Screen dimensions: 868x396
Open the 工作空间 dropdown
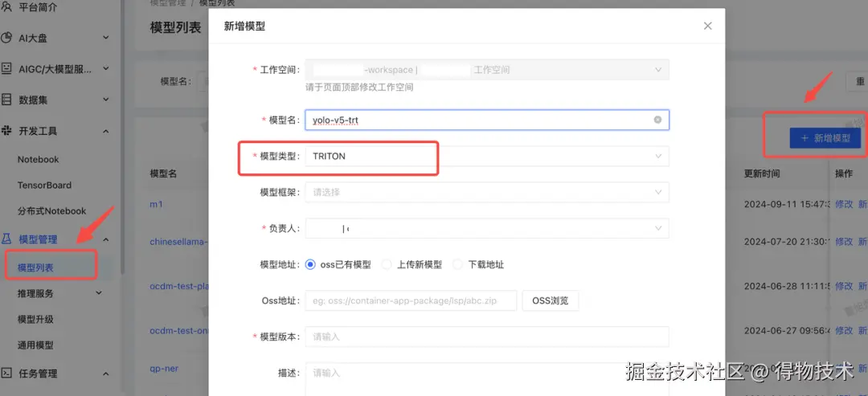tap(487, 70)
